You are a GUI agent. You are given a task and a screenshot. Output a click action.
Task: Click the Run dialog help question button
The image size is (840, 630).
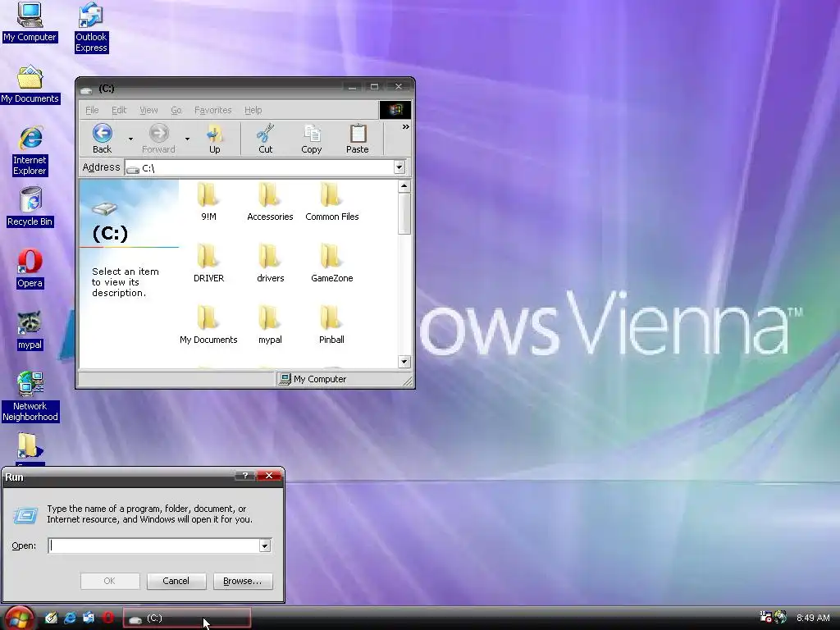[244, 476]
